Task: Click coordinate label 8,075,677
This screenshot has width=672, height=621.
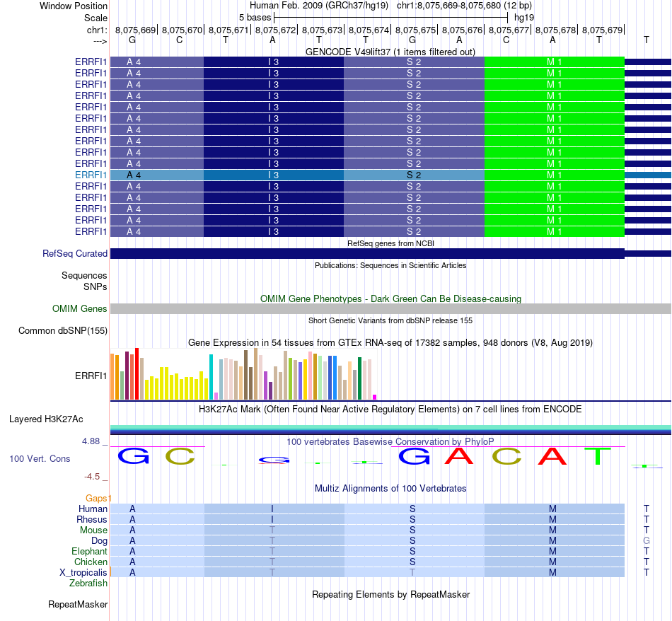Action: coord(509,30)
